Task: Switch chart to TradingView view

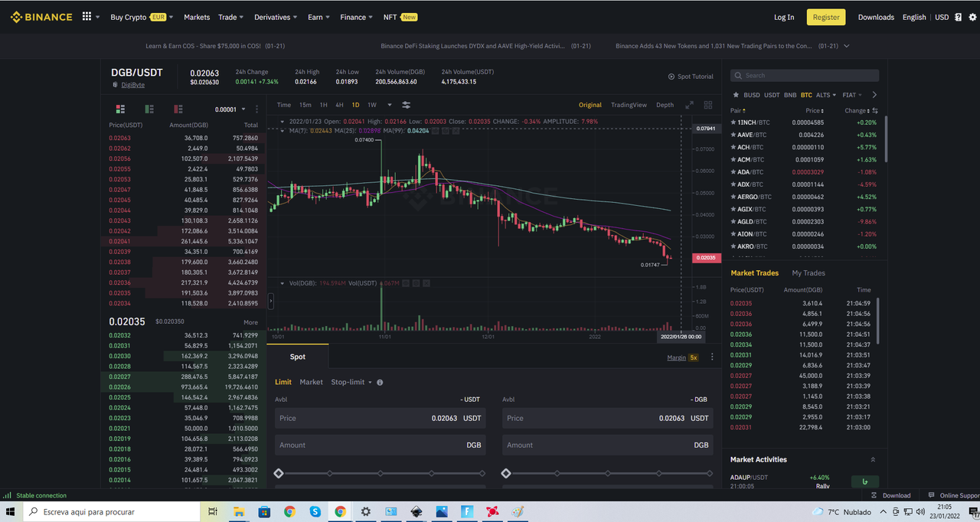Action: click(x=629, y=105)
